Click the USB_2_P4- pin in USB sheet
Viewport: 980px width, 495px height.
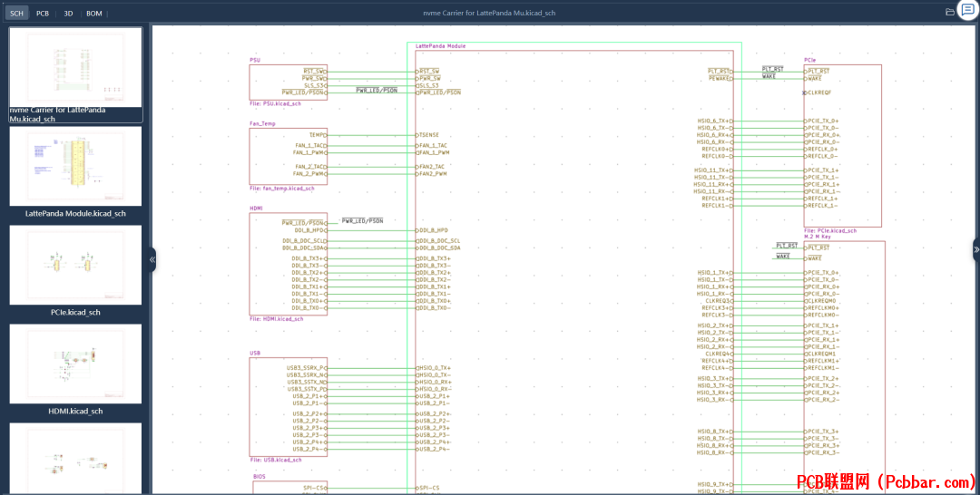tap(310, 449)
